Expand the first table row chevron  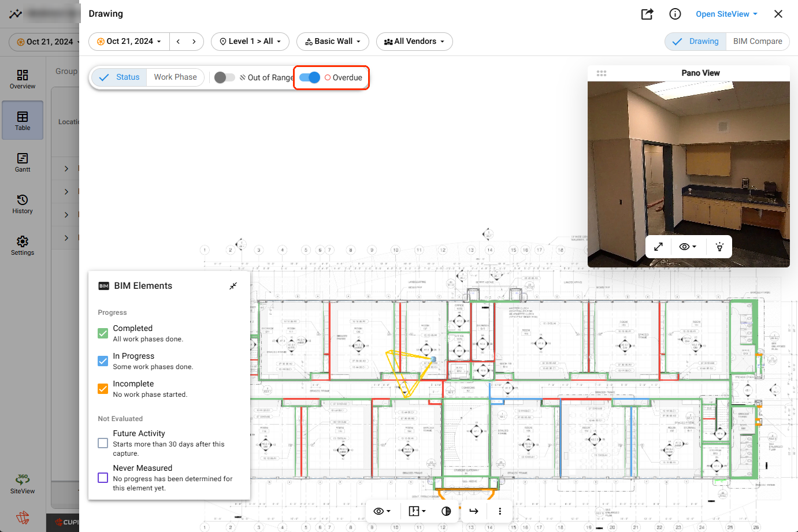66,169
